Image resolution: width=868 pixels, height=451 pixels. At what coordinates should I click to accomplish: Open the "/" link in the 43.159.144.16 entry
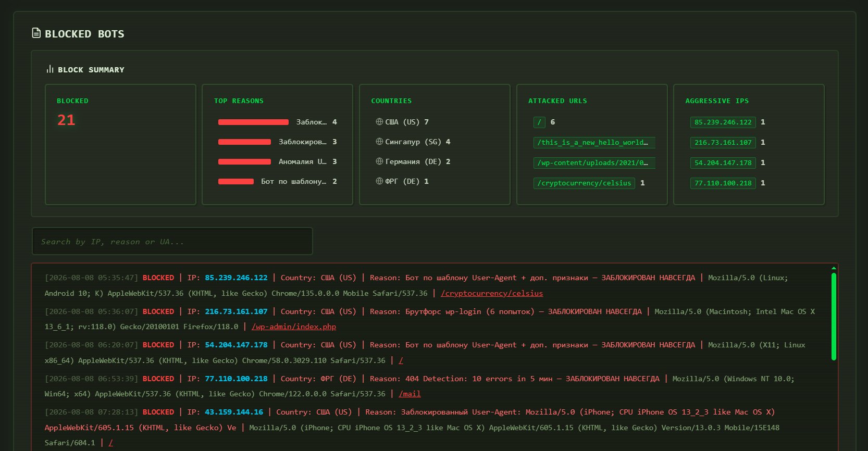110,443
